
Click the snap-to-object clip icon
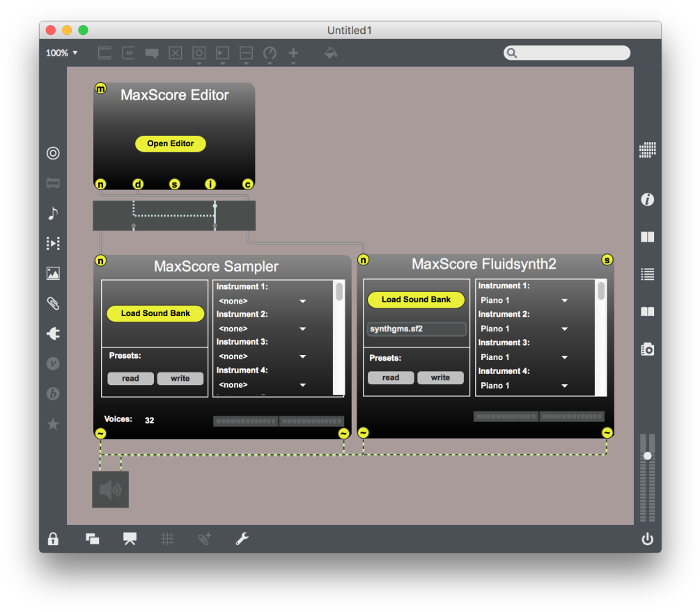point(205,539)
